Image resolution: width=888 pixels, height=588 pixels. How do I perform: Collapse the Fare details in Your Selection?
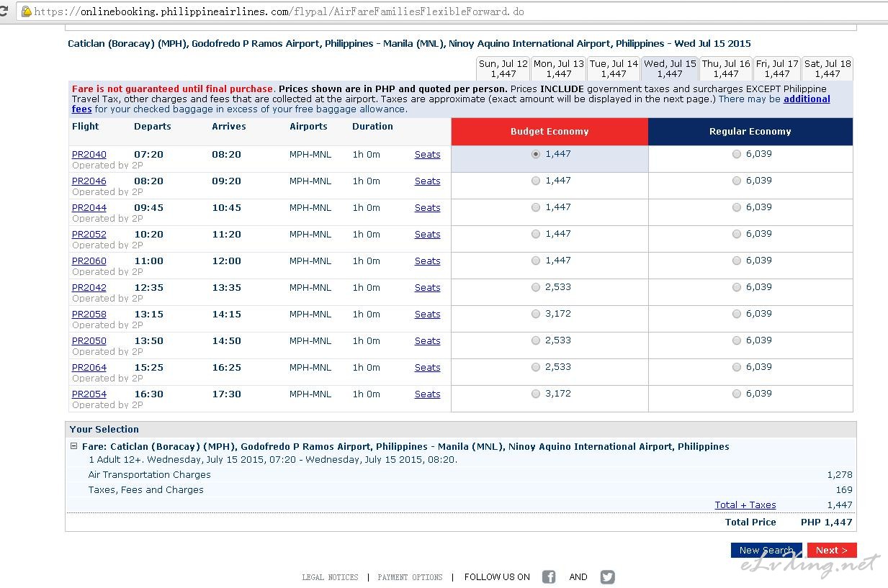coord(73,446)
